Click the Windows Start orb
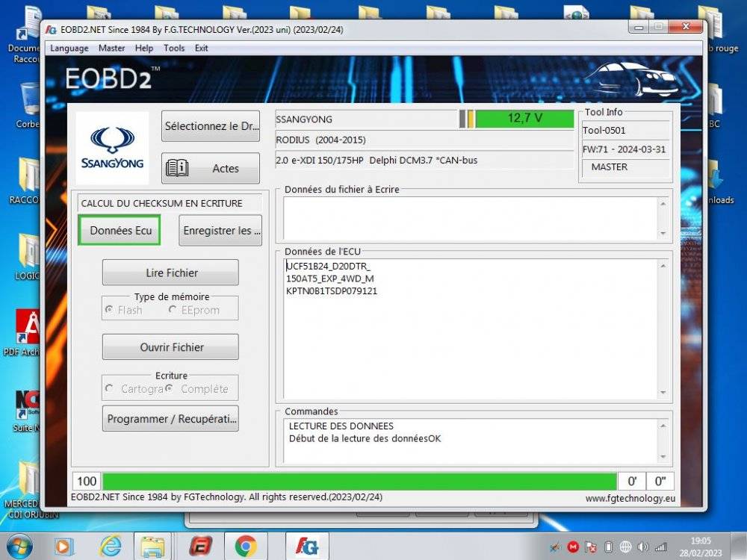The height and width of the screenshot is (560, 747). [19, 547]
